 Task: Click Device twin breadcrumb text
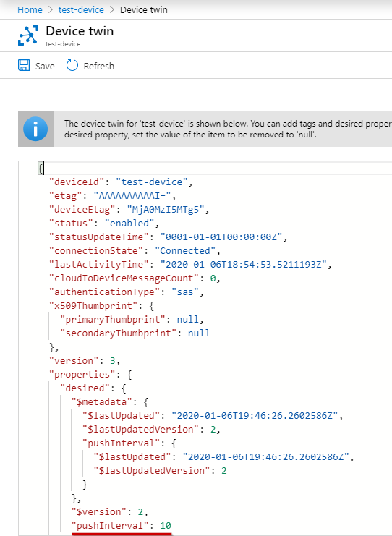[143, 9]
